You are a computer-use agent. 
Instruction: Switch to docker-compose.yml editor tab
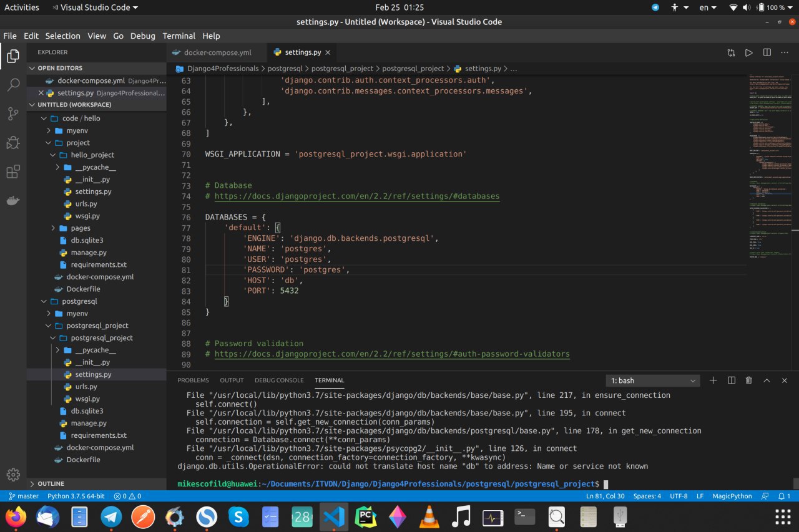coord(217,53)
